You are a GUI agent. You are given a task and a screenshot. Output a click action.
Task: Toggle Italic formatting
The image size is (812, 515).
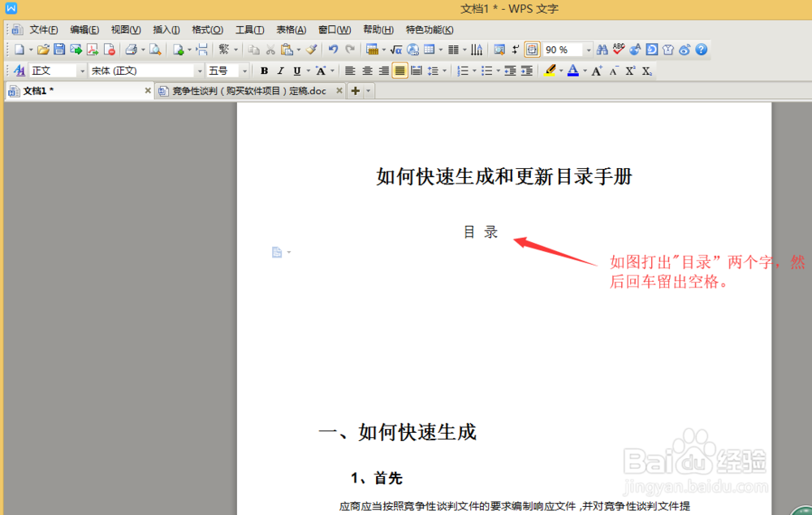coord(281,71)
